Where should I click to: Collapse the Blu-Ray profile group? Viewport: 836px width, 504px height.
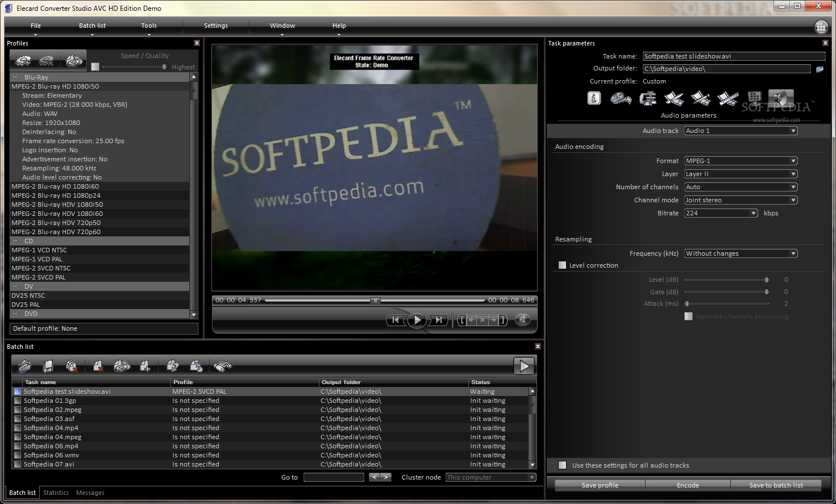[x=15, y=77]
